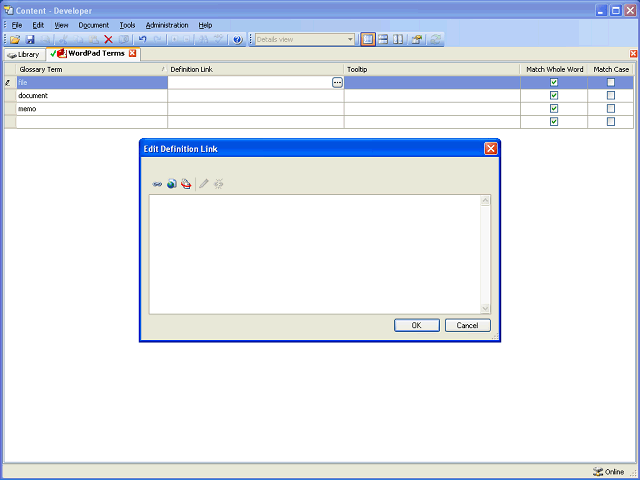Enable Match Case for memo row
640x480 pixels.
pos(611,109)
